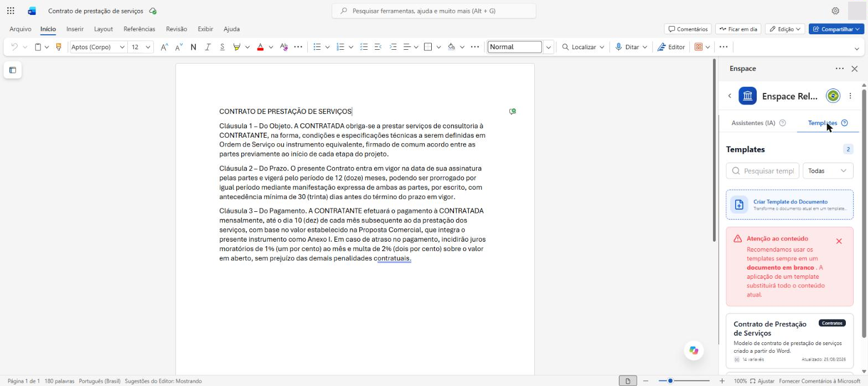Apply the text highlight color marker

pyautogui.click(x=236, y=47)
